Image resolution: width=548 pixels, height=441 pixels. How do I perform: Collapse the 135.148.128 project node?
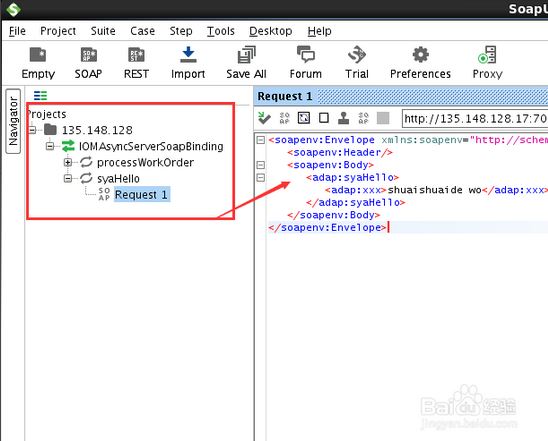pyautogui.click(x=32, y=130)
